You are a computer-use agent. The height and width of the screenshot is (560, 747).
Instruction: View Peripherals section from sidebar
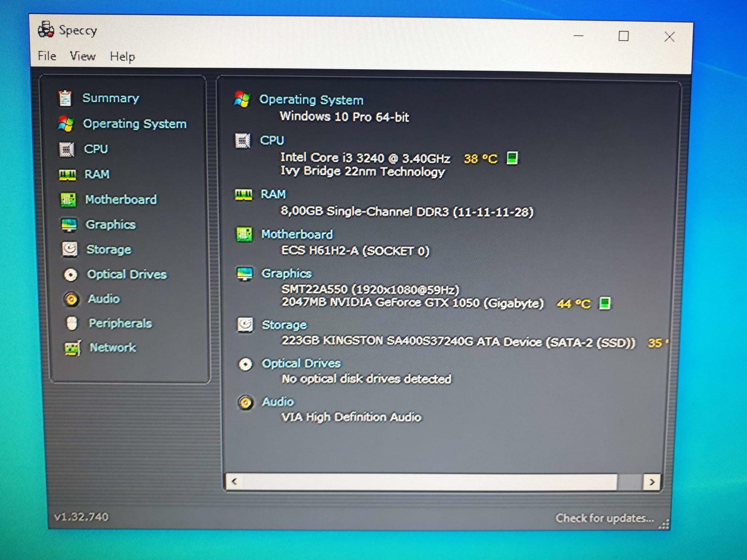coord(121,323)
